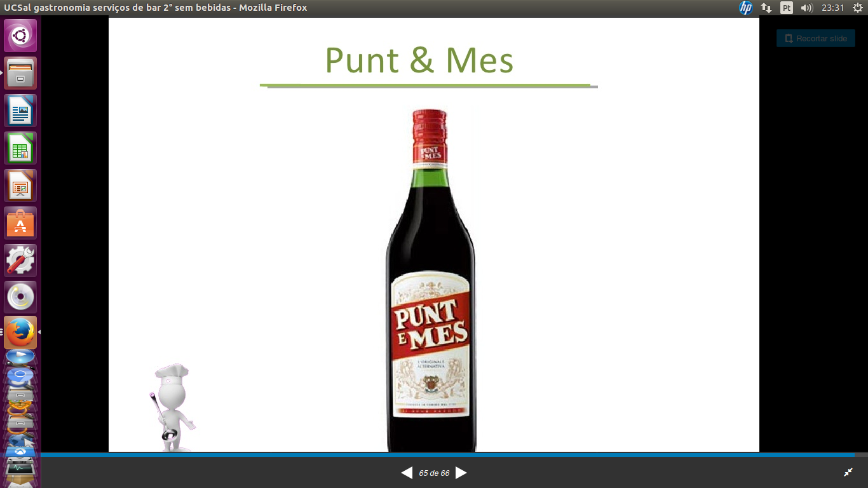Open the Ubuntu Dash home launcher
The height and width of the screenshot is (488, 868).
click(x=20, y=36)
